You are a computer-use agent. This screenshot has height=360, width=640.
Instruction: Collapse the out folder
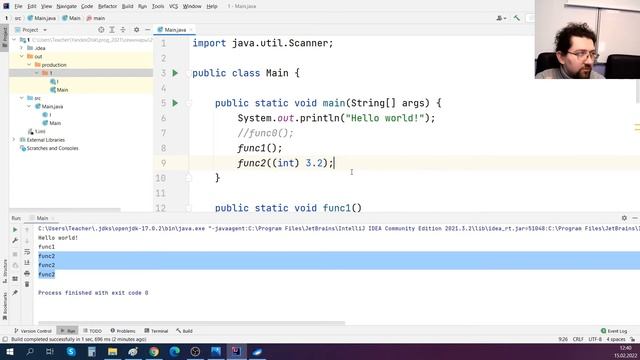(x=22, y=56)
